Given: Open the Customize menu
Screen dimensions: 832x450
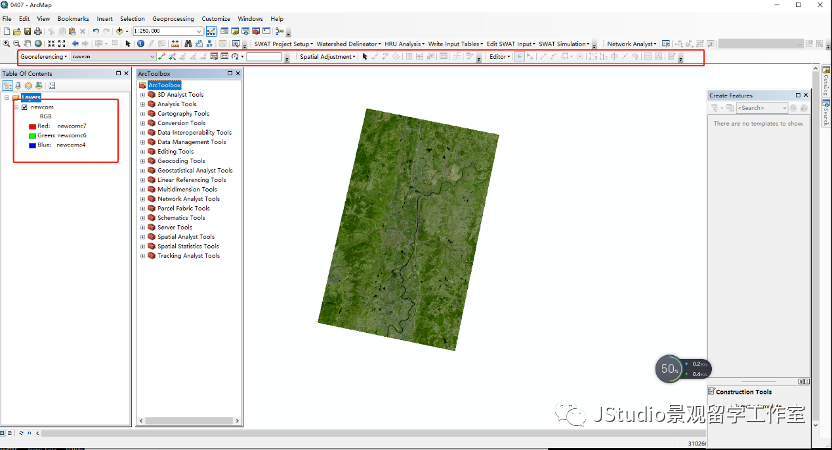Looking at the screenshot, I should pyautogui.click(x=216, y=19).
